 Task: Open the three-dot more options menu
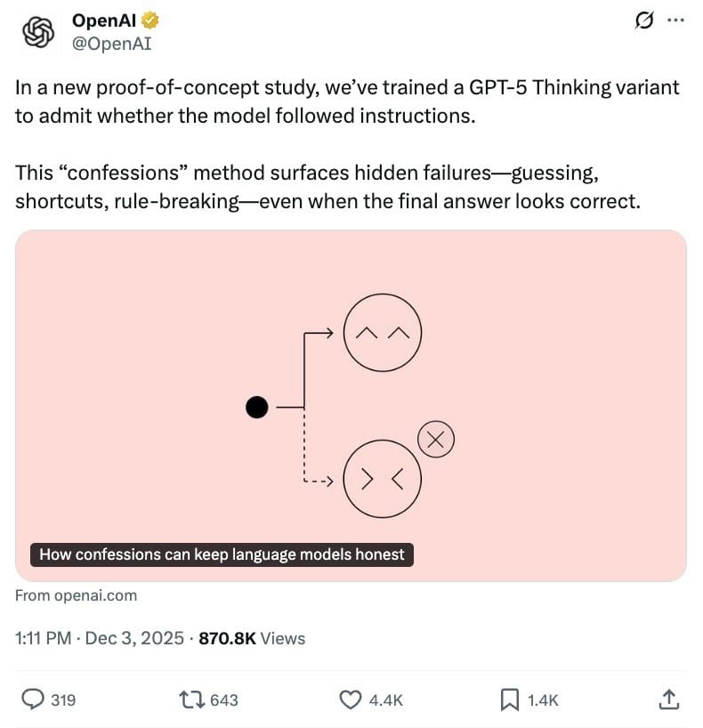pos(675,20)
